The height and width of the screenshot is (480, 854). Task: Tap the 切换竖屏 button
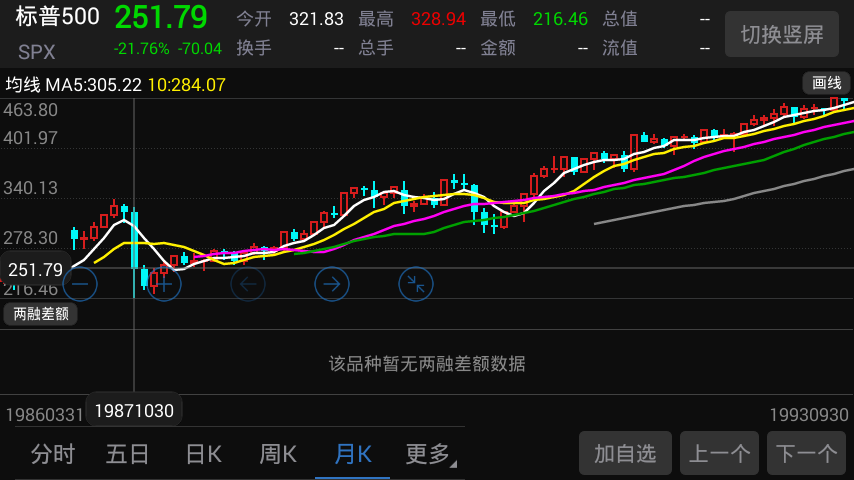[x=782, y=34]
